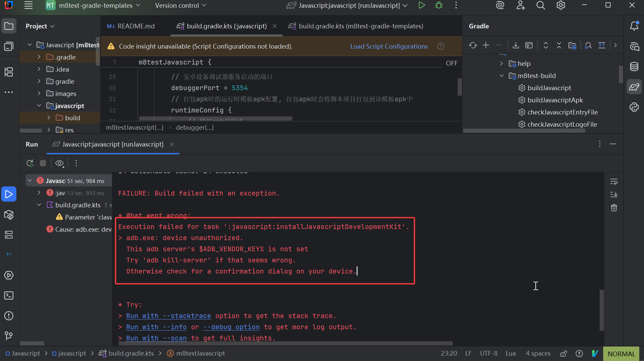Screen dimensions: 644x361
Task: Click Load Script Configurations link
Action: click(x=389, y=46)
